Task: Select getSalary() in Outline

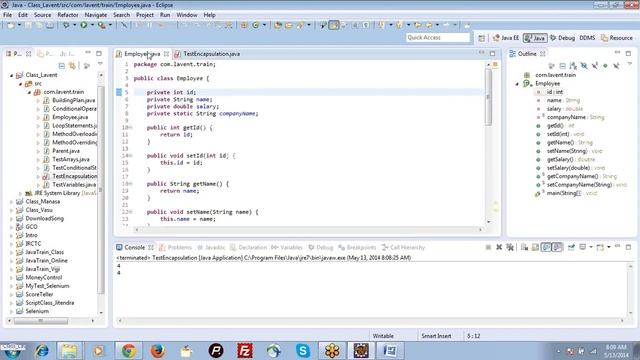Action: pos(560,160)
